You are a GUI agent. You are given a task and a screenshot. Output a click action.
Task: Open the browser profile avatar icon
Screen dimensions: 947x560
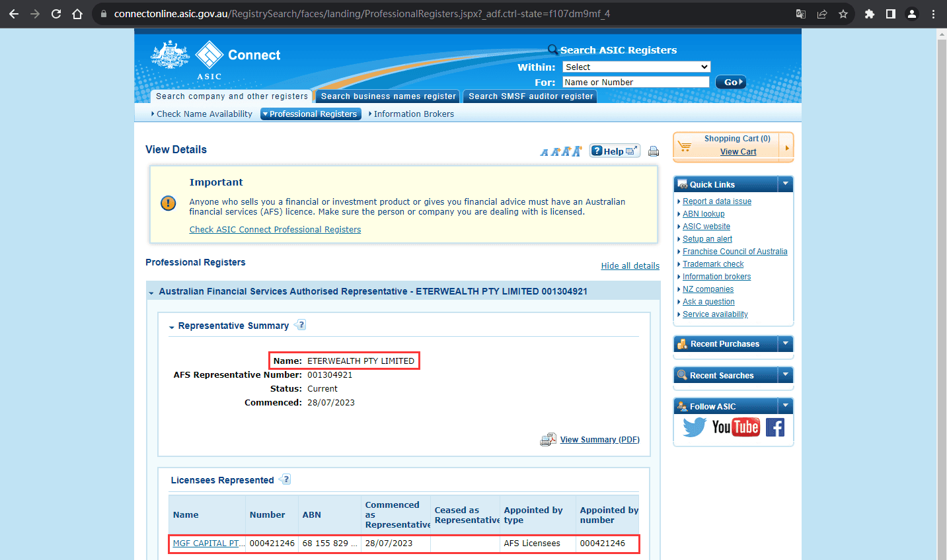tap(912, 14)
